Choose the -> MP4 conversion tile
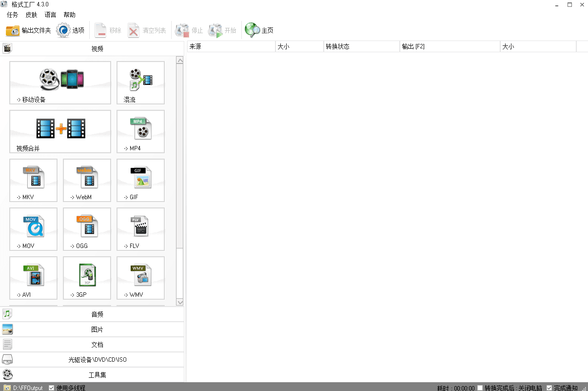 click(x=140, y=131)
